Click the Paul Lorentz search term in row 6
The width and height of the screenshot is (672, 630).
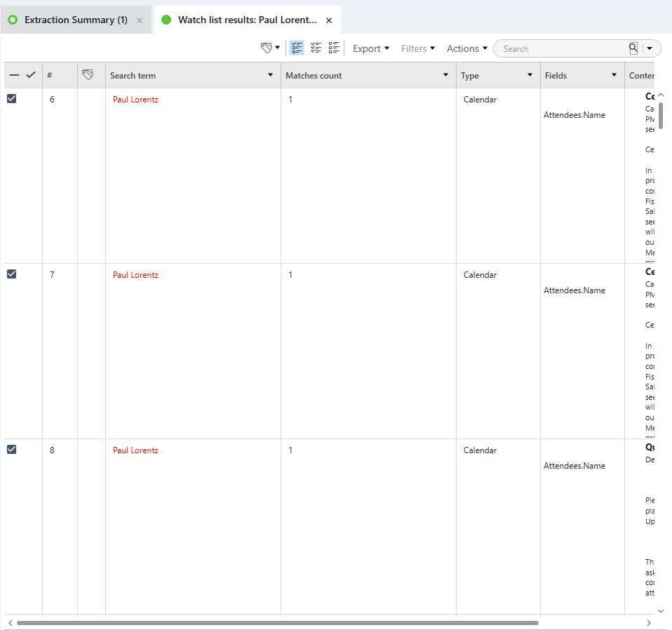point(135,100)
